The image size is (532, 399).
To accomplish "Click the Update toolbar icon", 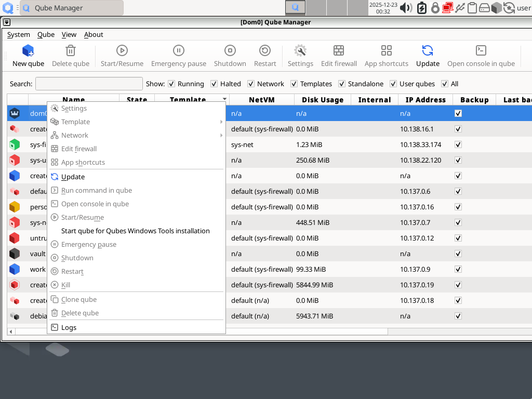I will coord(428,51).
